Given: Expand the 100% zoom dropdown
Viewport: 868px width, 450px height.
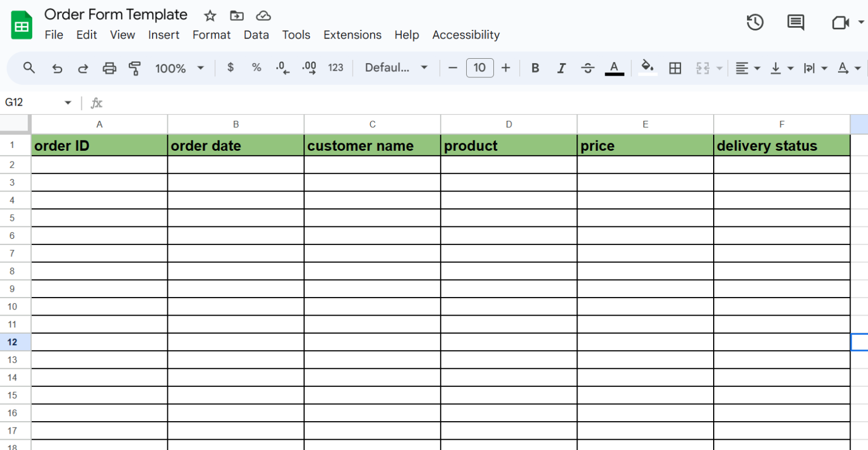Looking at the screenshot, I should 179,68.
